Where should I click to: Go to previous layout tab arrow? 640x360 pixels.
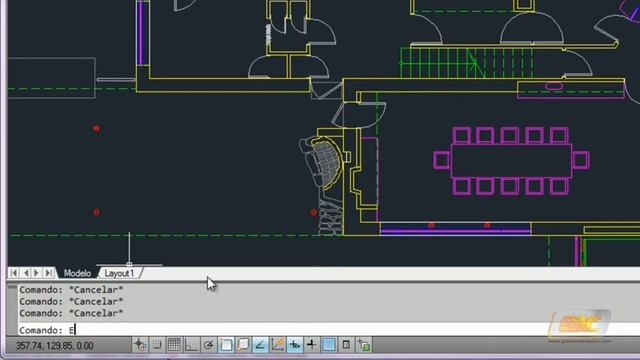[26, 273]
